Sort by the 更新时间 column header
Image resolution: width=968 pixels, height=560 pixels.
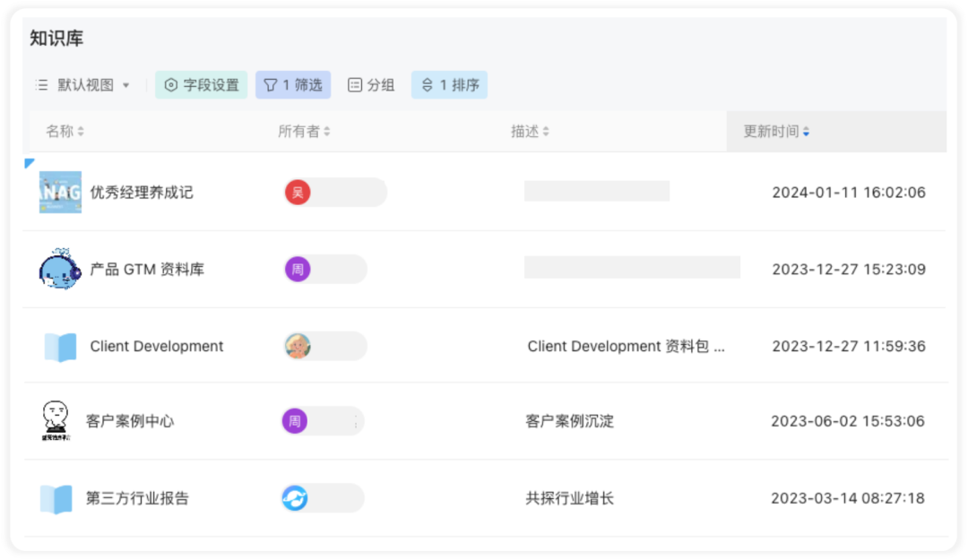point(776,132)
